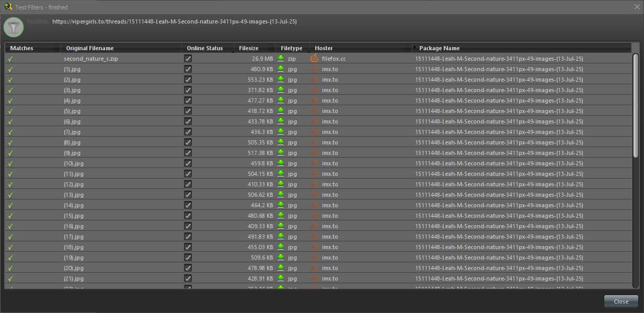Sort by Filetype column header
644x313 pixels.
coord(292,48)
